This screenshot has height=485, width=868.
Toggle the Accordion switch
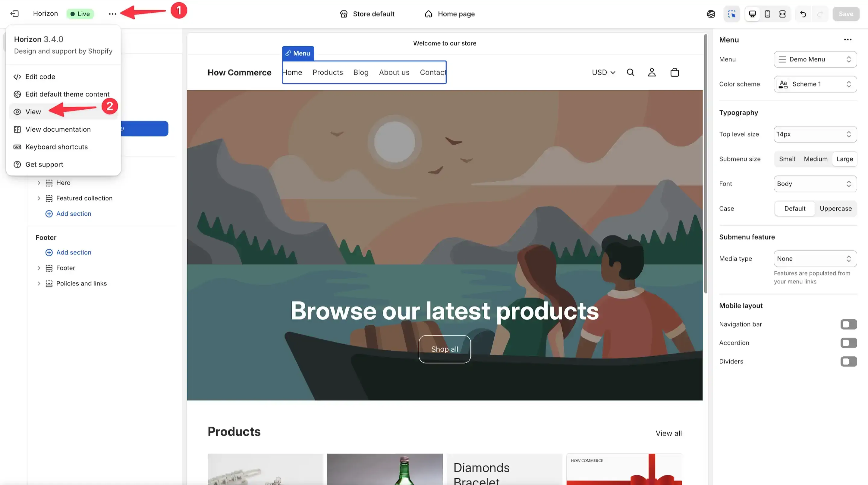tap(848, 343)
